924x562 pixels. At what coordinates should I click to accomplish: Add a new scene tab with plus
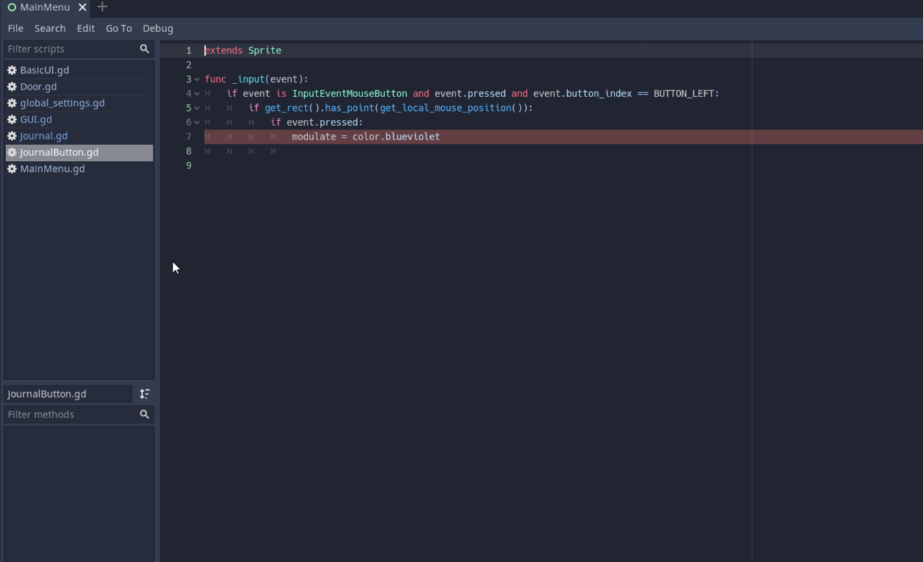102,8
